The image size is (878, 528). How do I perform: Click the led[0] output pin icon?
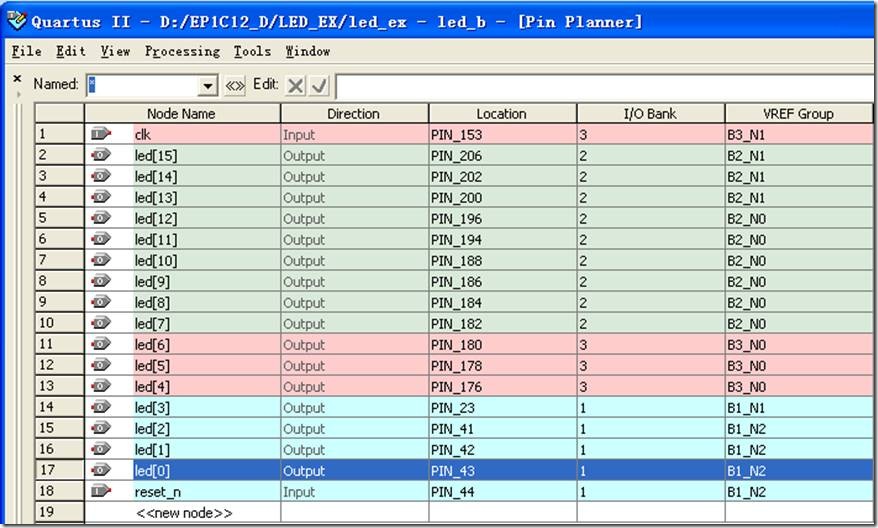tap(101, 470)
